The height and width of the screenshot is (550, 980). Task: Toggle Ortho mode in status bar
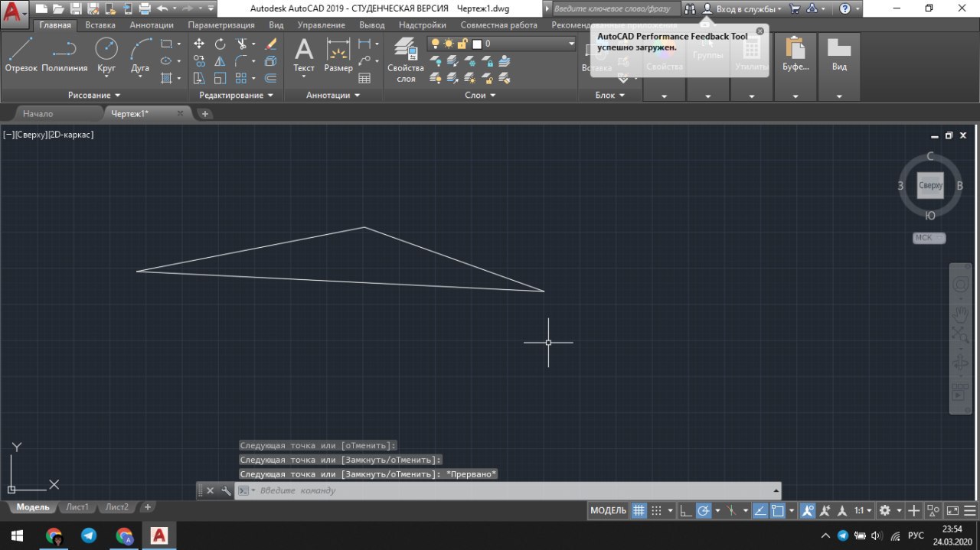pos(686,511)
